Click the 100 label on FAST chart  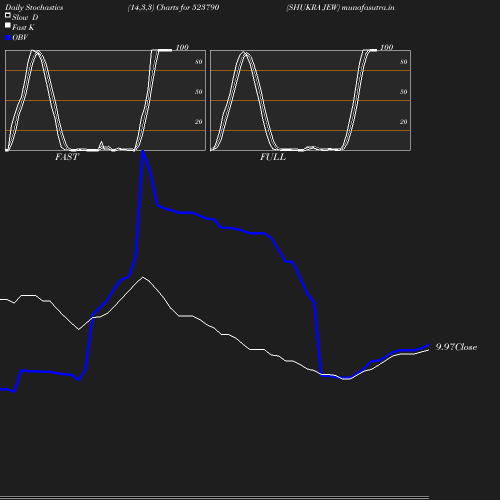(182, 47)
